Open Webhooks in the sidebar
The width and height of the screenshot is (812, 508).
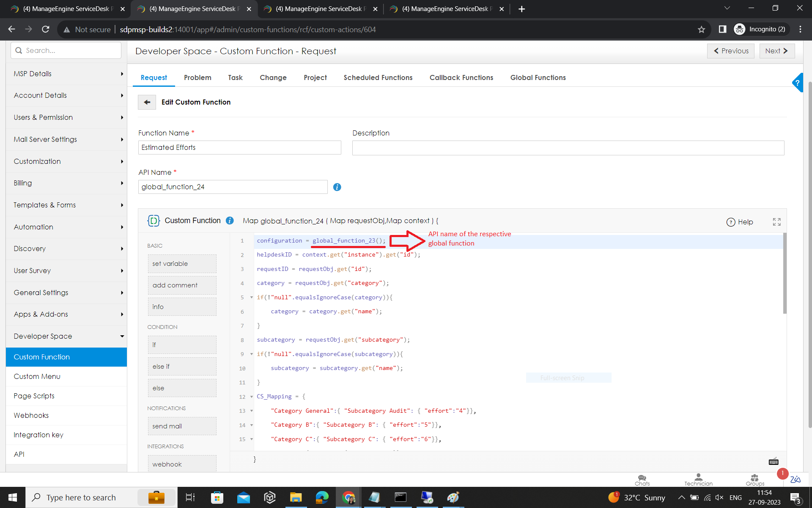pyautogui.click(x=31, y=415)
